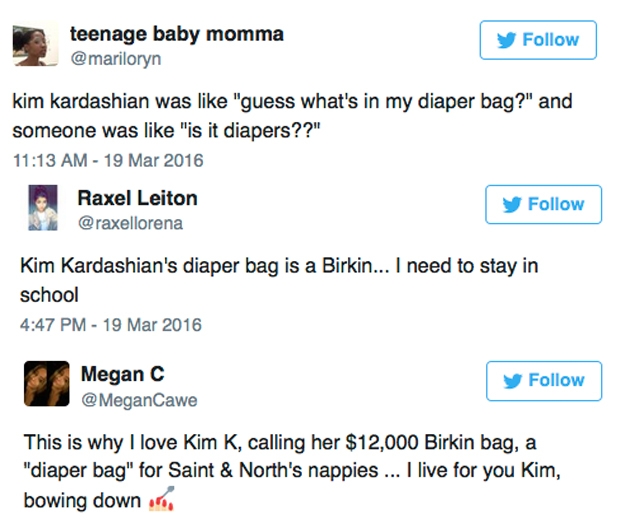Viewport: 620px width, 520px height.
Task: Follow Megan C's account
Action: tap(544, 381)
